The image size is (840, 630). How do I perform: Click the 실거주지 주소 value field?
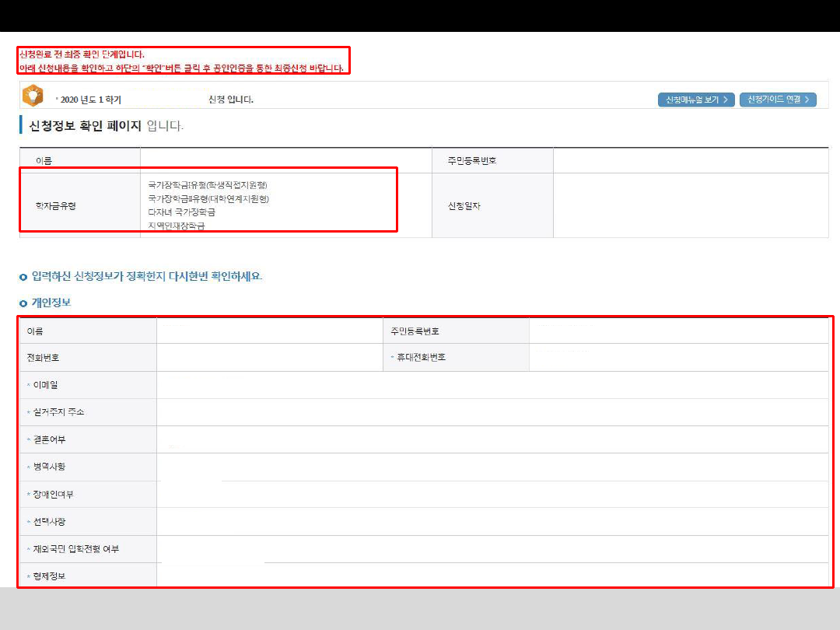(492, 412)
